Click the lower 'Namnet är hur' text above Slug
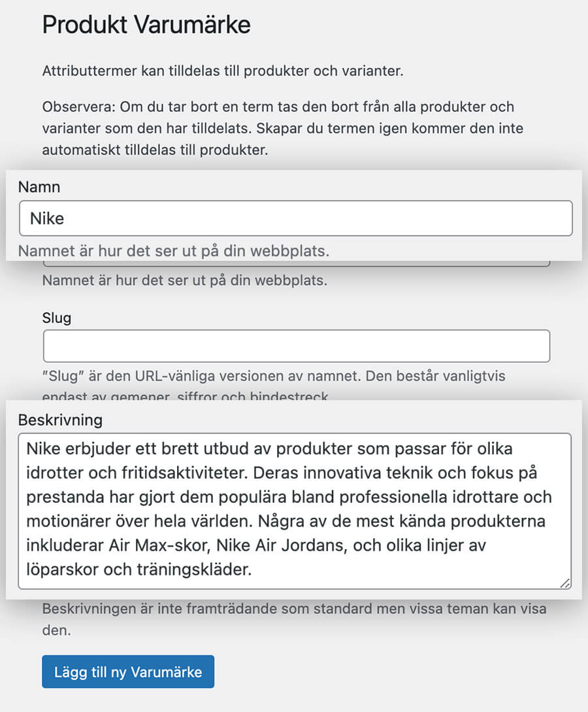Image resolution: width=588 pixels, height=712 pixels. 184,281
